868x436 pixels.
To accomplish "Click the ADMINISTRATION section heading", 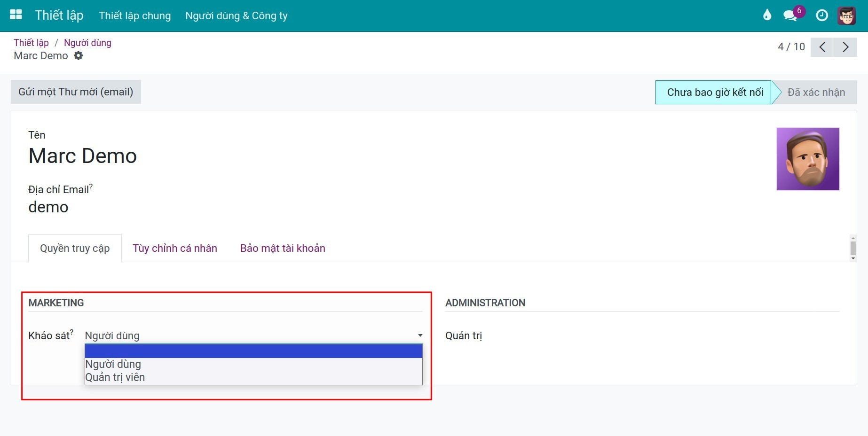I will point(485,303).
